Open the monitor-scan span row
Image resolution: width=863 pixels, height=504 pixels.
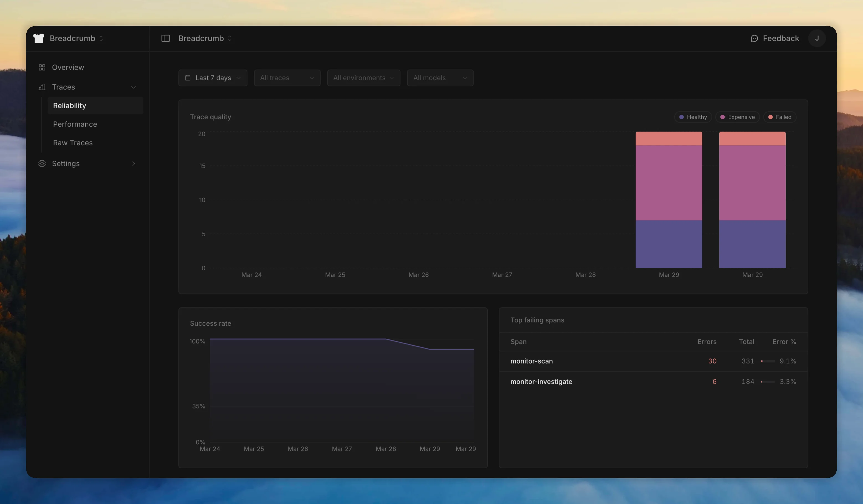[x=531, y=361]
